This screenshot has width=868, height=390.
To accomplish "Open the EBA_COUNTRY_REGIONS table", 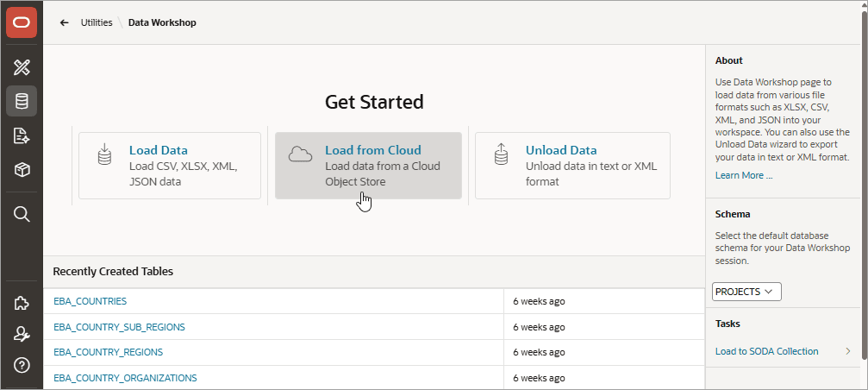I will pyautogui.click(x=108, y=352).
